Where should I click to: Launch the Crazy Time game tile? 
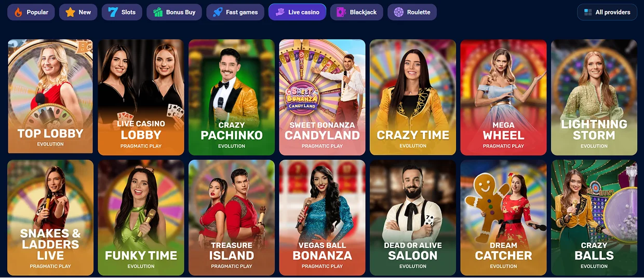413,98
